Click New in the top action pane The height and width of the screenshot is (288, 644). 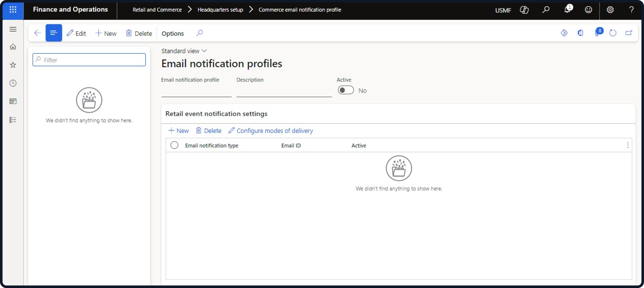click(106, 33)
